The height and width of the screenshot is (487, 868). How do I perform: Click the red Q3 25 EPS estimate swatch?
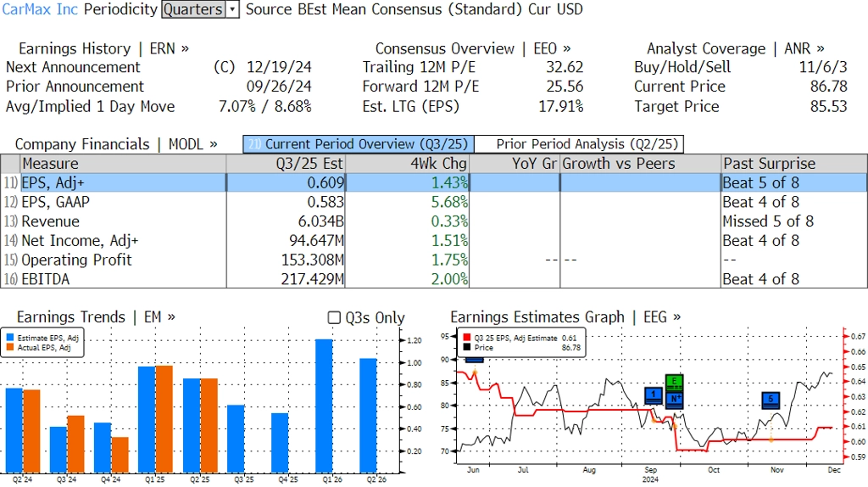click(467, 338)
